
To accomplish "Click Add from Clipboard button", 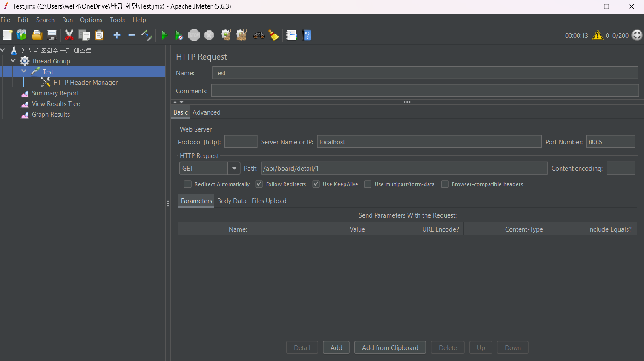I will 390,347.
